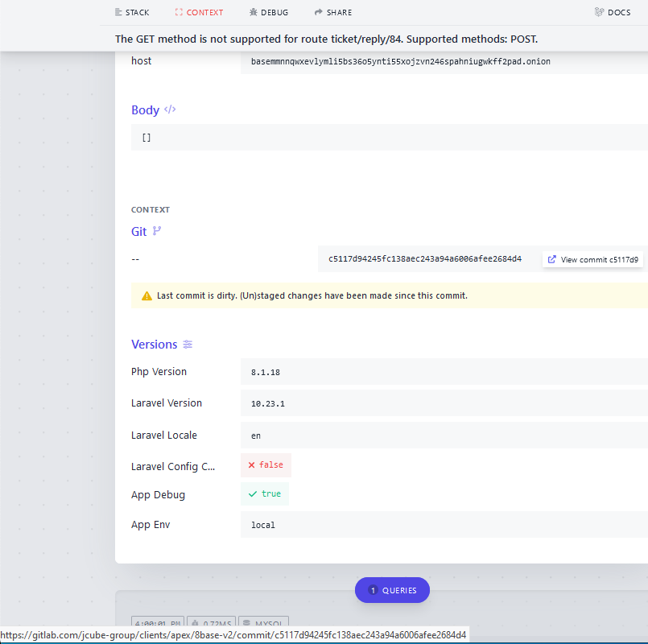Viewport: 648px width, 644px height.
Task: Click the gitlab.com URL in status bar
Action: [x=233, y=635]
